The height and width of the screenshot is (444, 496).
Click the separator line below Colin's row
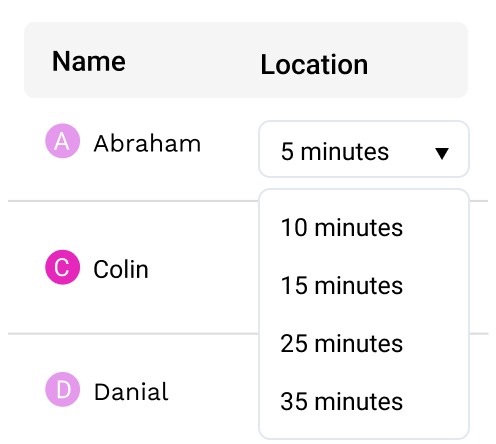(133, 333)
